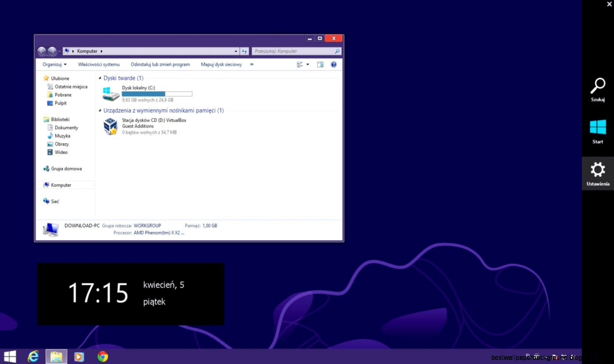Image resolution: width=614 pixels, height=364 pixels.
Task: Open Ustawienia settings charm
Action: (598, 173)
